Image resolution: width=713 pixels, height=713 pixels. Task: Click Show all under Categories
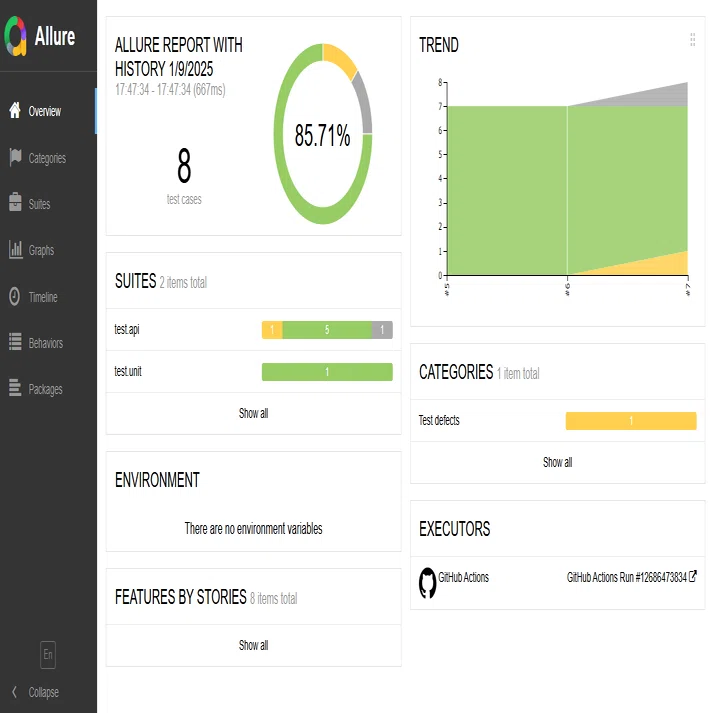coord(557,462)
